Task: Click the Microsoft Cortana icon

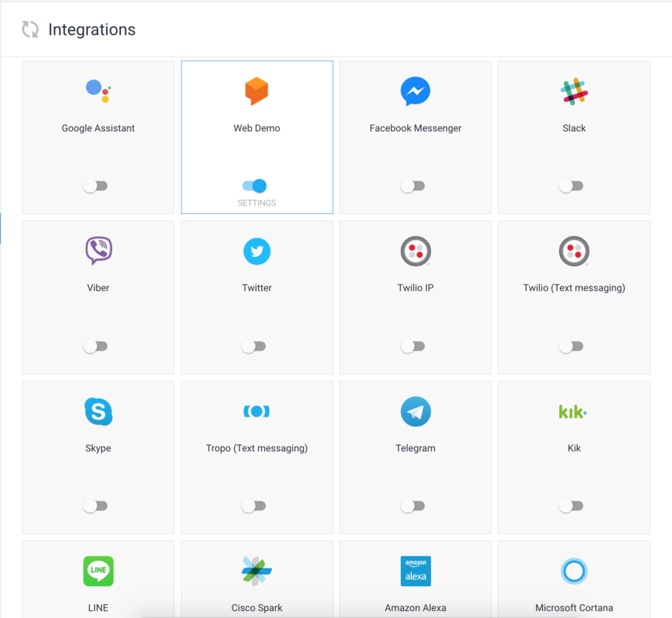Action: 573,572
